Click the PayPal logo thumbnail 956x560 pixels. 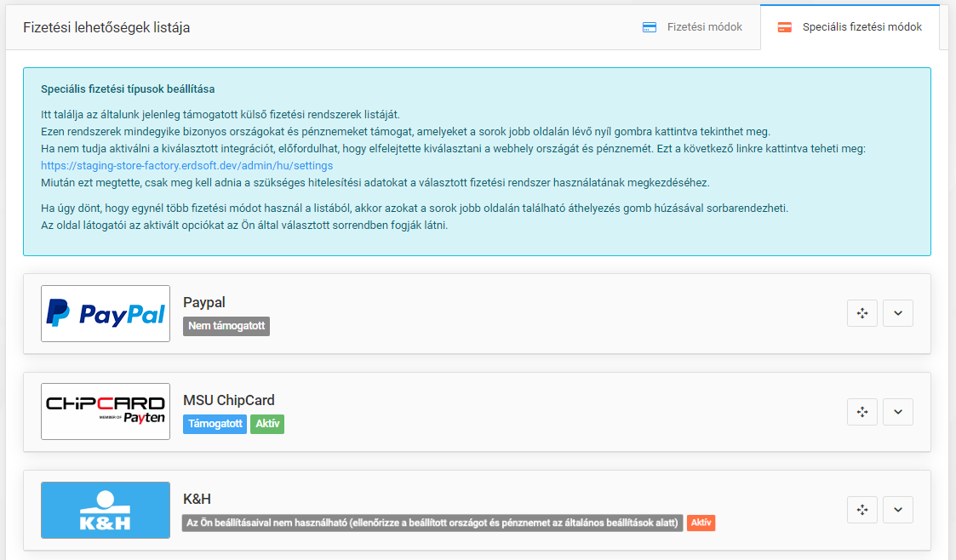pyautogui.click(x=106, y=314)
